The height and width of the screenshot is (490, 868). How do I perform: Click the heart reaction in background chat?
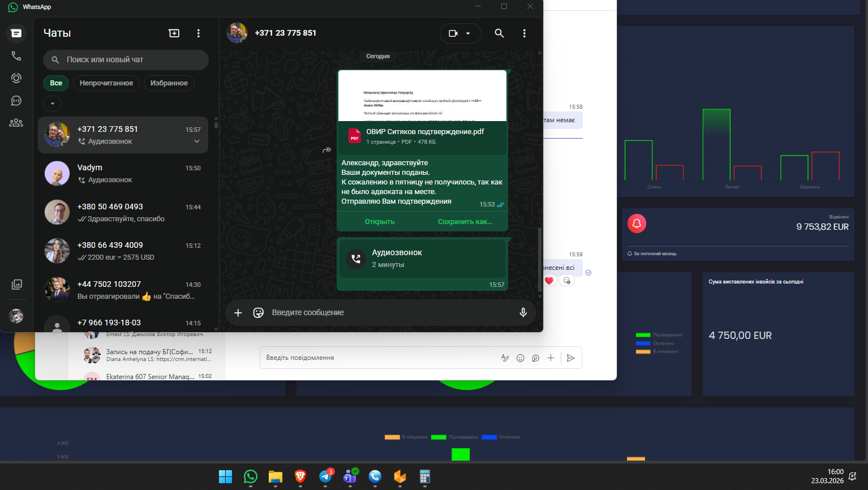(x=549, y=281)
